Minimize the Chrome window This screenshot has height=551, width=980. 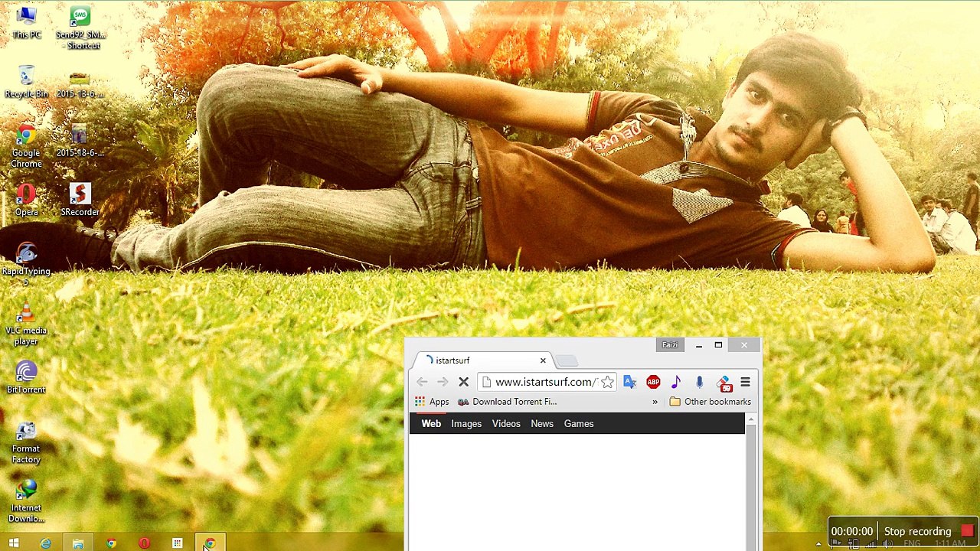(698, 345)
